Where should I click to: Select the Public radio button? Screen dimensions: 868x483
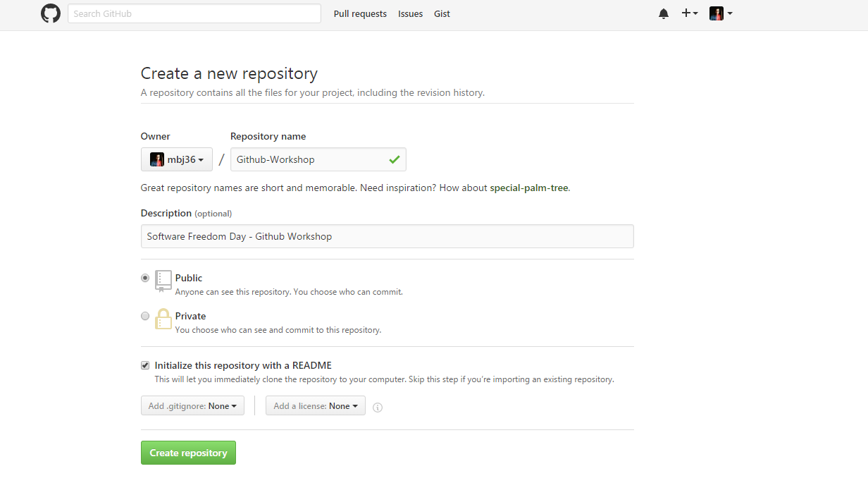tap(145, 278)
